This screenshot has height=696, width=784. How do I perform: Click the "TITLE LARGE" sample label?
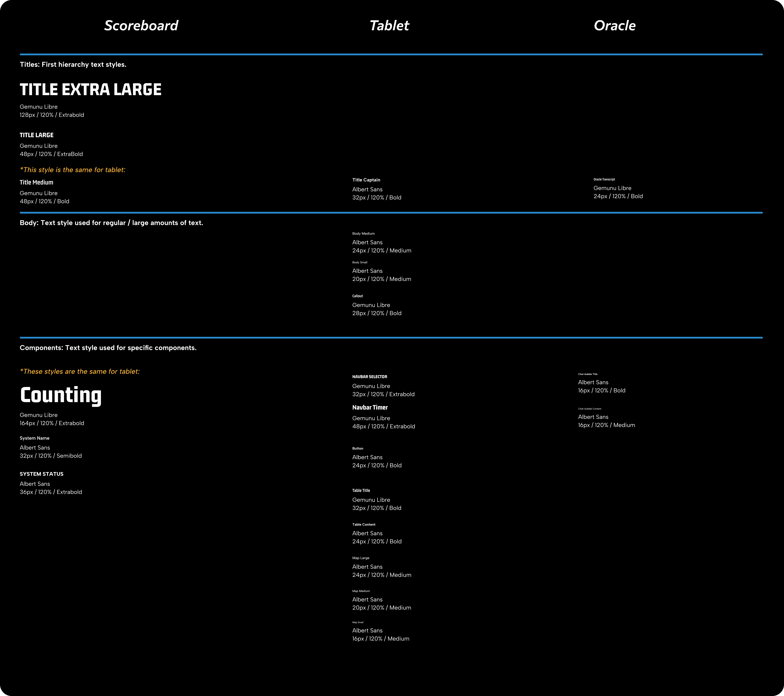coord(37,135)
